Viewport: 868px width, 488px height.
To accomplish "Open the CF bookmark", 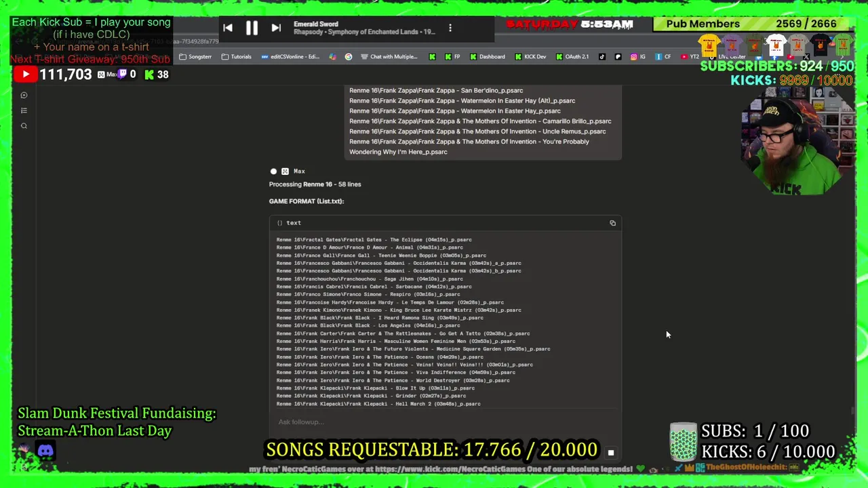I will 663,57.
